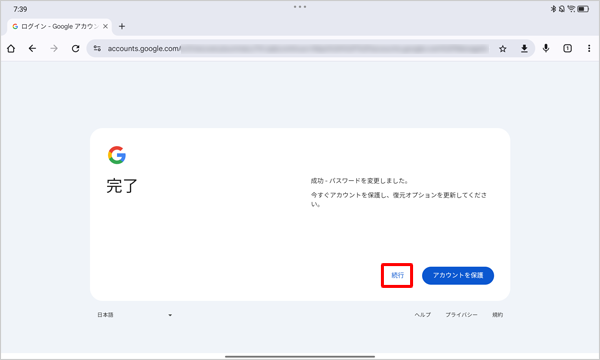Start voice search with the microphone icon
The image size is (600, 360).
coord(546,48)
